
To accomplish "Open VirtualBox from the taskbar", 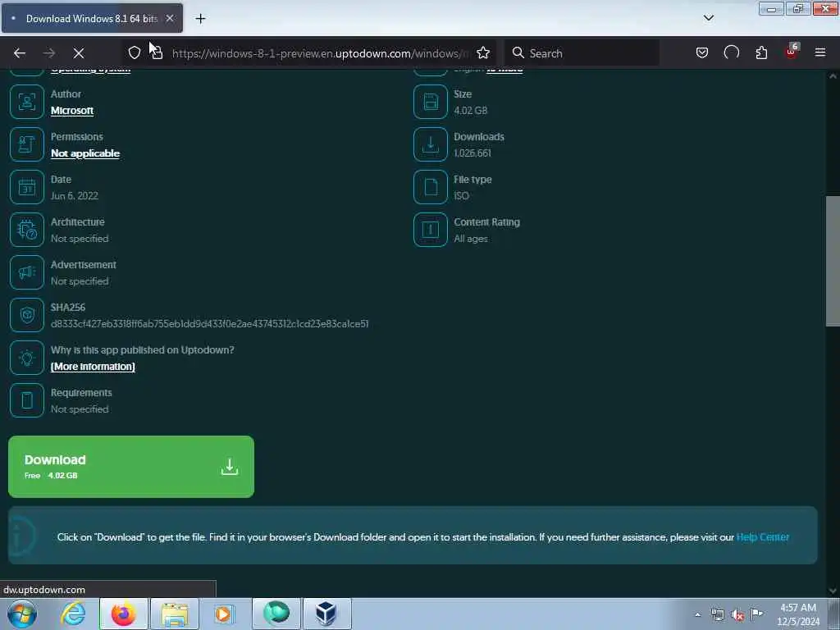I will tap(326, 614).
